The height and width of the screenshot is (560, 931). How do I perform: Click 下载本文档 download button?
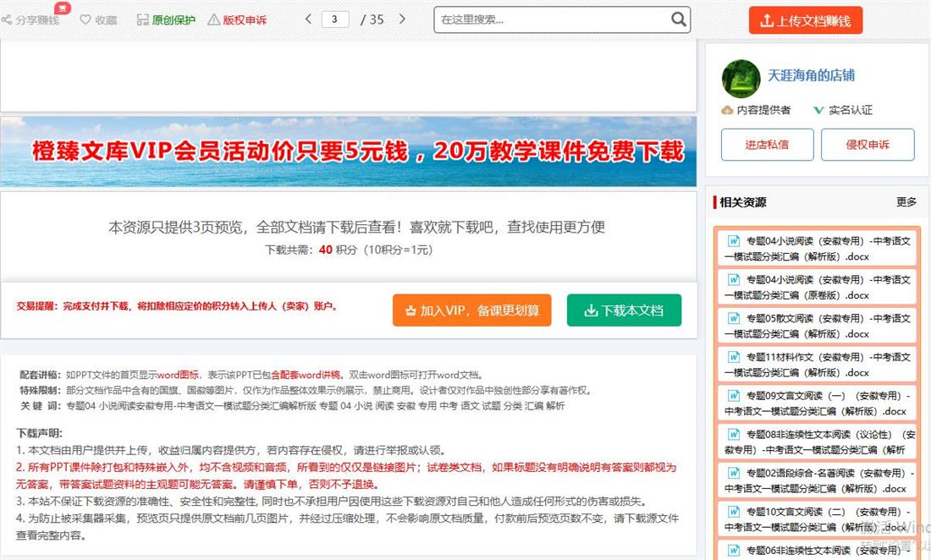click(624, 310)
